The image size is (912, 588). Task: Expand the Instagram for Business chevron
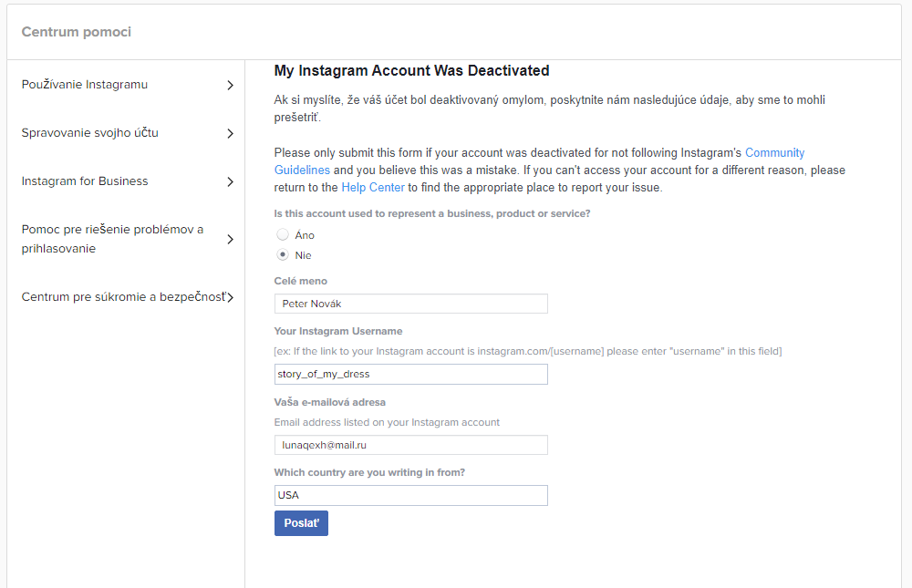click(x=231, y=181)
